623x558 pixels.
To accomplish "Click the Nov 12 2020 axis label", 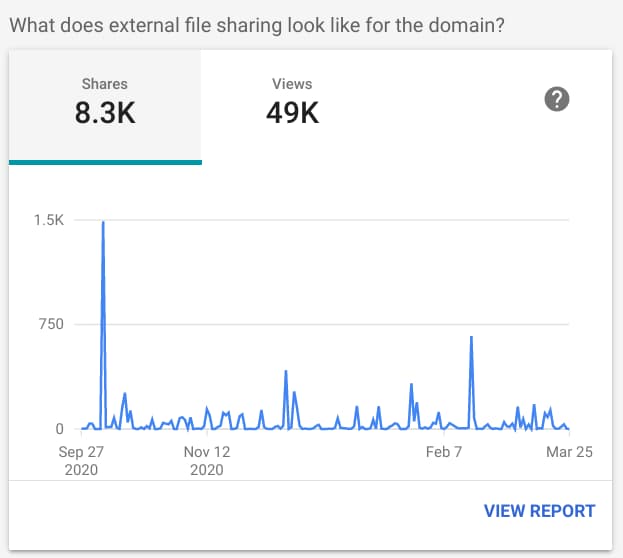I will coord(207,461).
